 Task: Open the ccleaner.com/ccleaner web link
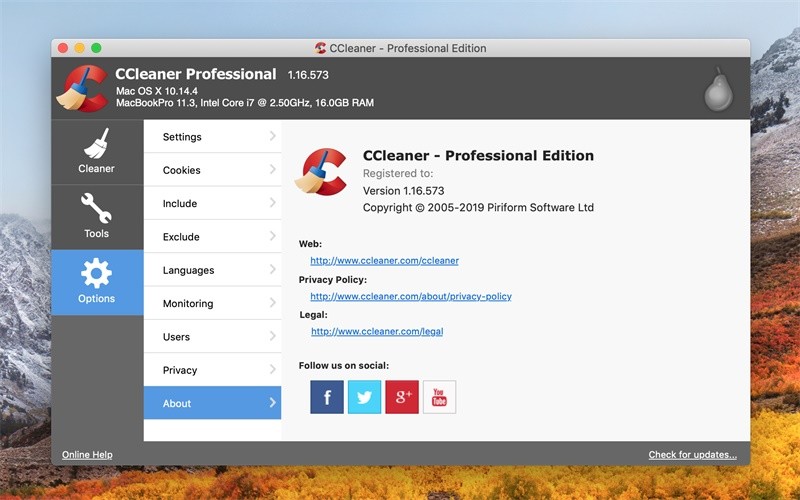[x=384, y=261]
